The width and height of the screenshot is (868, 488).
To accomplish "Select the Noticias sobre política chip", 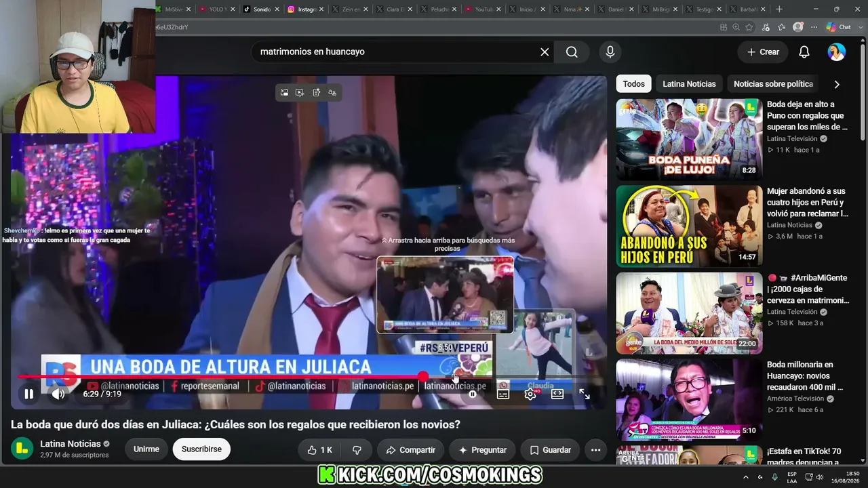I will [x=773, y=84].
